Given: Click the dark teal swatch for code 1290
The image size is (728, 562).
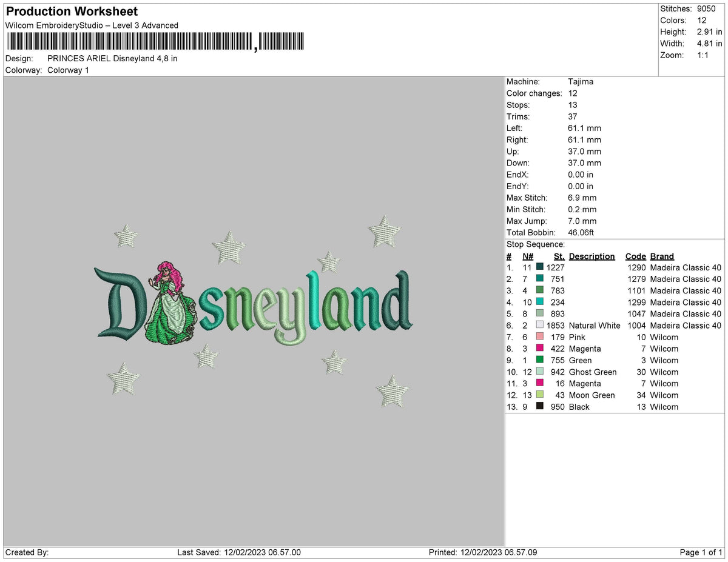Looking at the screenshot, I should point(540,267).
